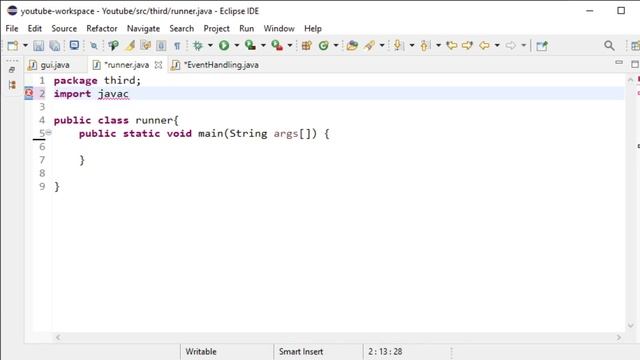Toggle Show Whitespace Characters pilcrow icon

pos(177,46)
